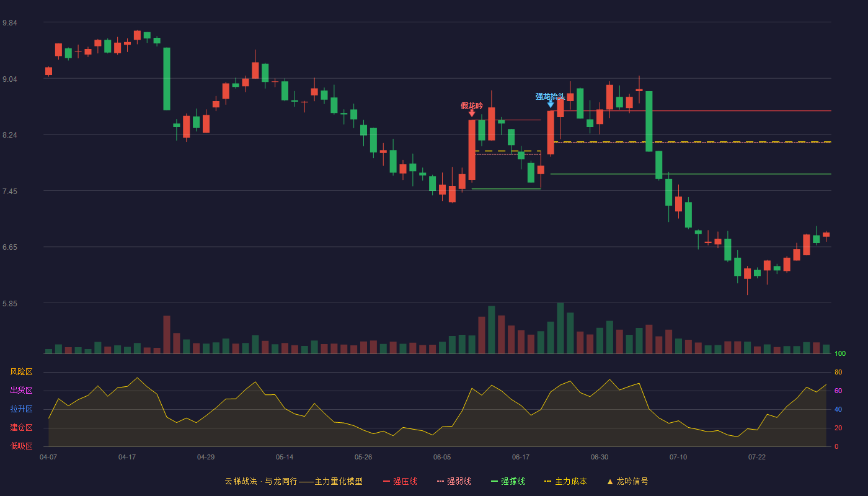Select the first candlestick above 04-07
This screenshot has height=496, width=868.
[x=48, y=71]
